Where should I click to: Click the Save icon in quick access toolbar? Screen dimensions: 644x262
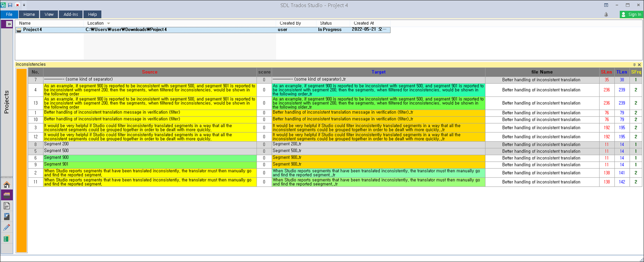(x=10, y=5)
